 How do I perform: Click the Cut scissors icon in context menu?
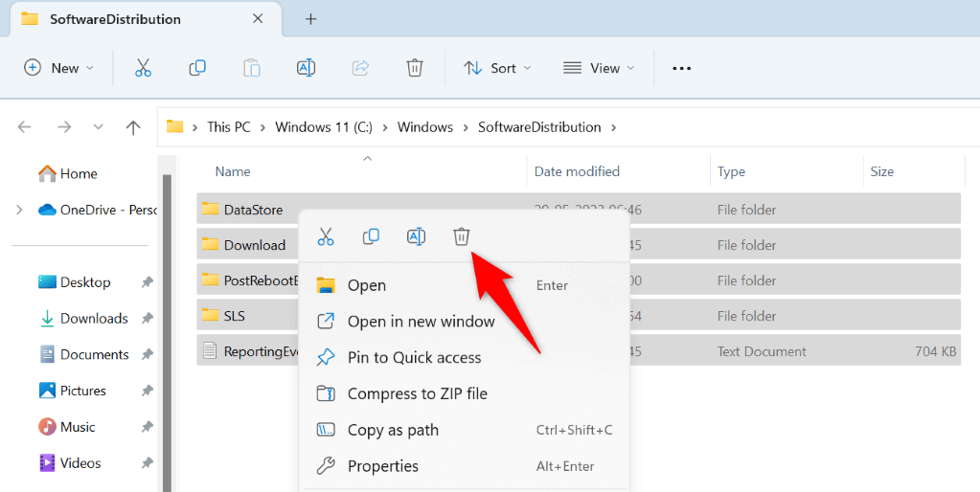(326, 236)
